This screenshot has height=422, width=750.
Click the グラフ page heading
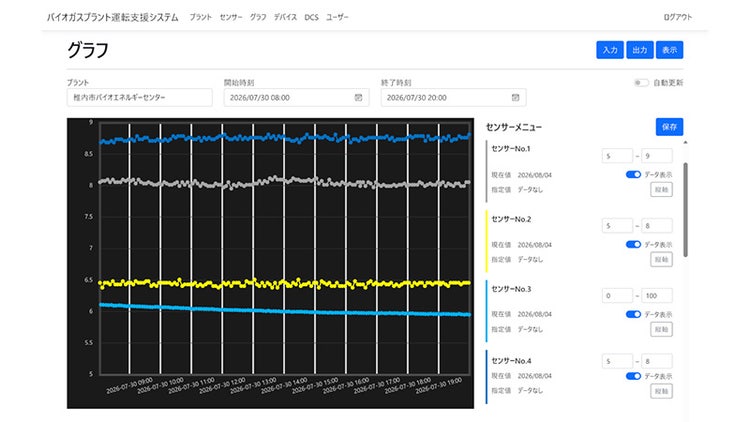(x=88, y=50)
